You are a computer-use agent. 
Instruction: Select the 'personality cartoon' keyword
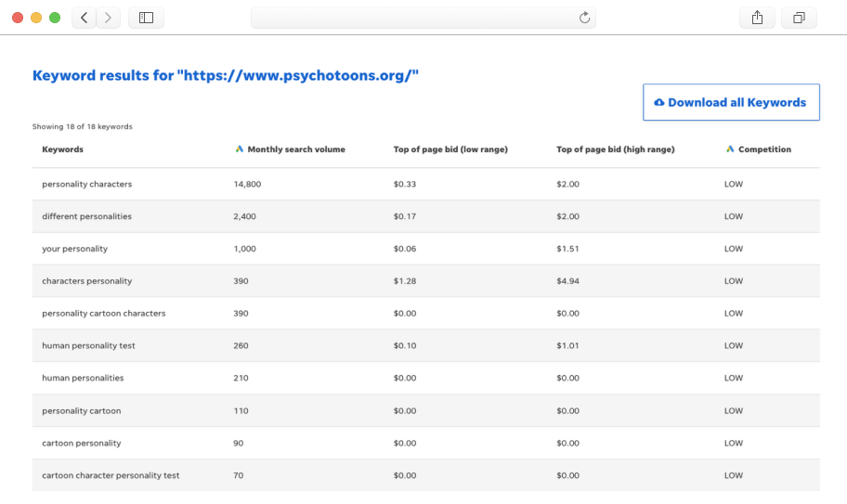pos(82,410)
